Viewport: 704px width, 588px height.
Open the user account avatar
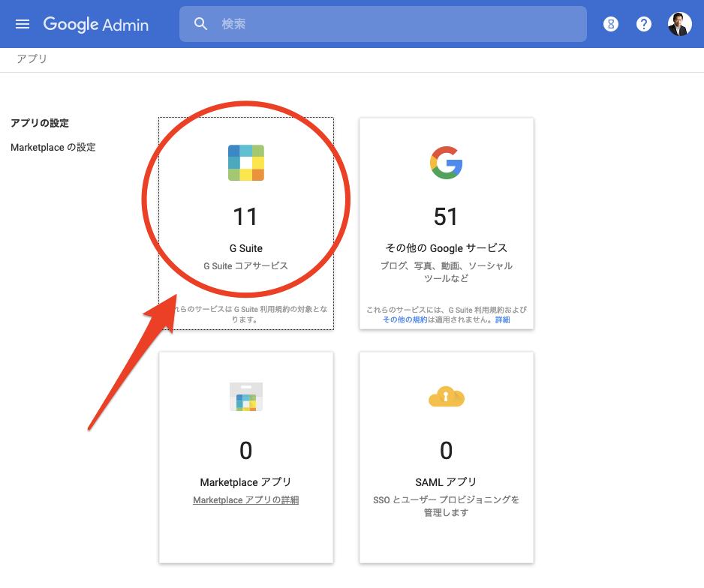[x=679, y=24]
